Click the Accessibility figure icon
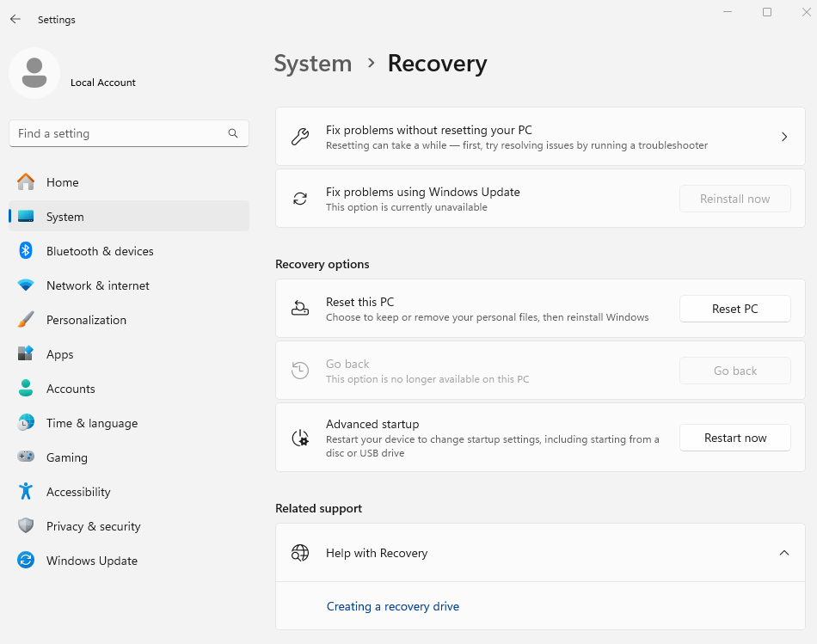The width and height of the screenshot is (817, 644). coord(26,491)
